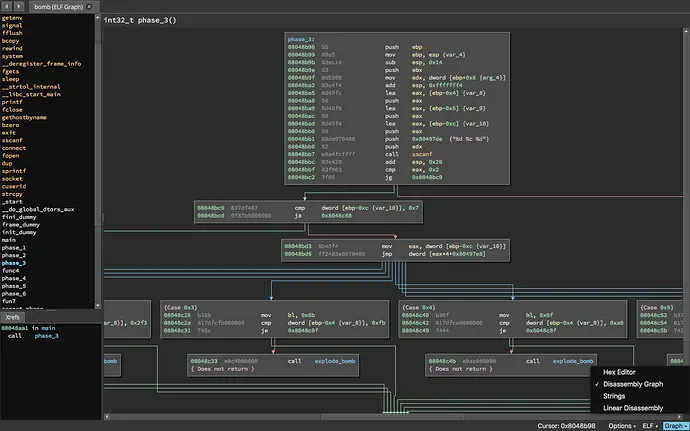
Task: Select fun7 in the function list
Action: pyautogui.click(x=8, y=301)
